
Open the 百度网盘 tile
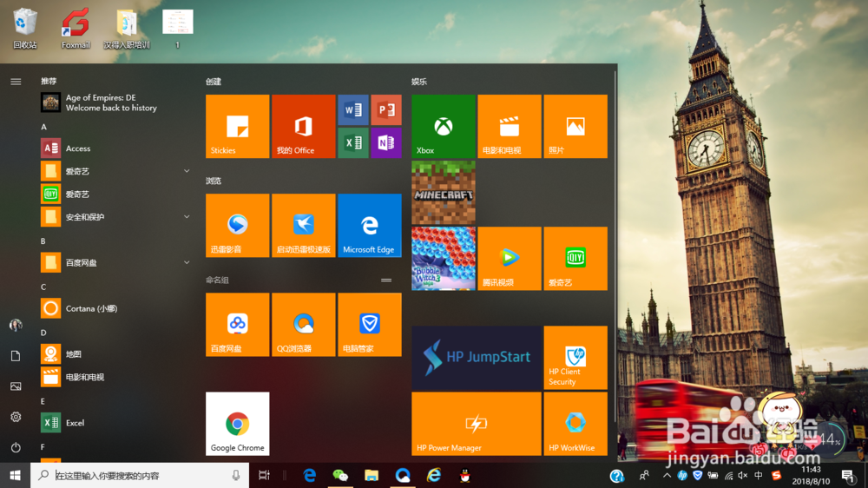[x=238, y=325]
